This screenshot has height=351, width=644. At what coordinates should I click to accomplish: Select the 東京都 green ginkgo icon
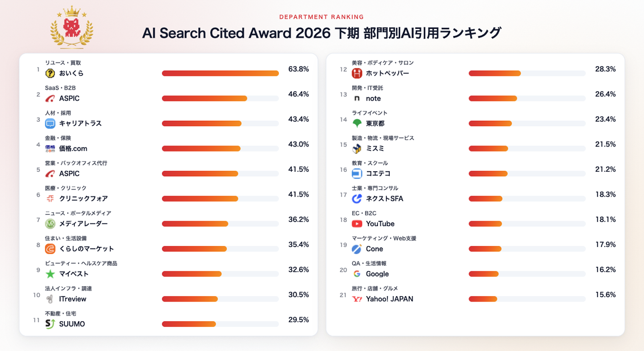click(357, 123)
